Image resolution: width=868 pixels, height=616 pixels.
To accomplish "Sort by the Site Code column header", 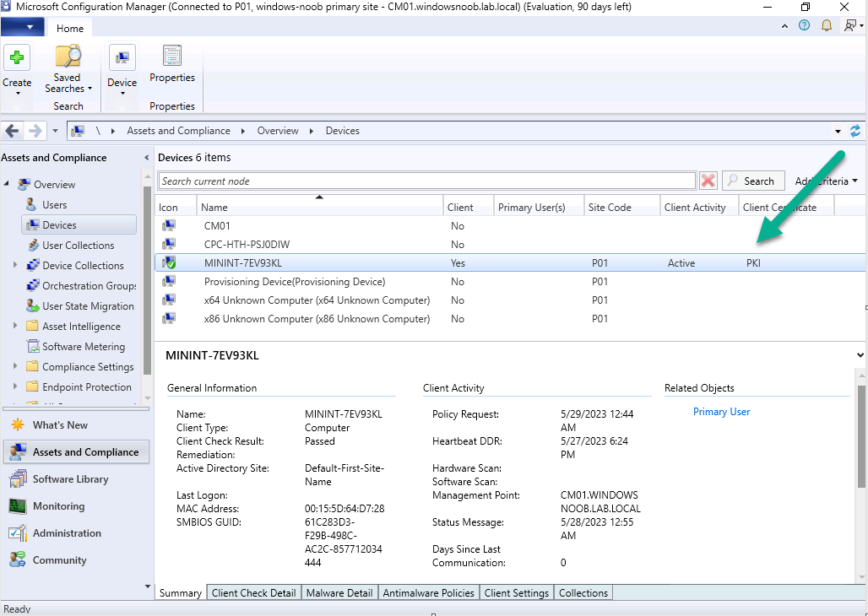I will pos(622,207).
